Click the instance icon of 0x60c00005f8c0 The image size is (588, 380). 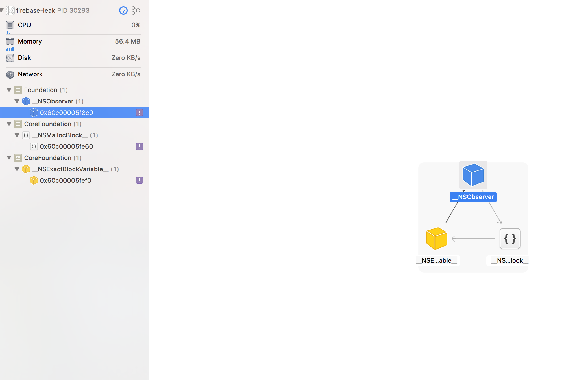(34, 113)
